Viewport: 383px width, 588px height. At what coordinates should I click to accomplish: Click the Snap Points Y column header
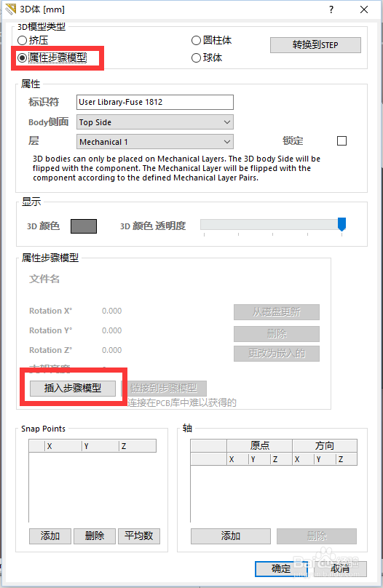(100, 446)
